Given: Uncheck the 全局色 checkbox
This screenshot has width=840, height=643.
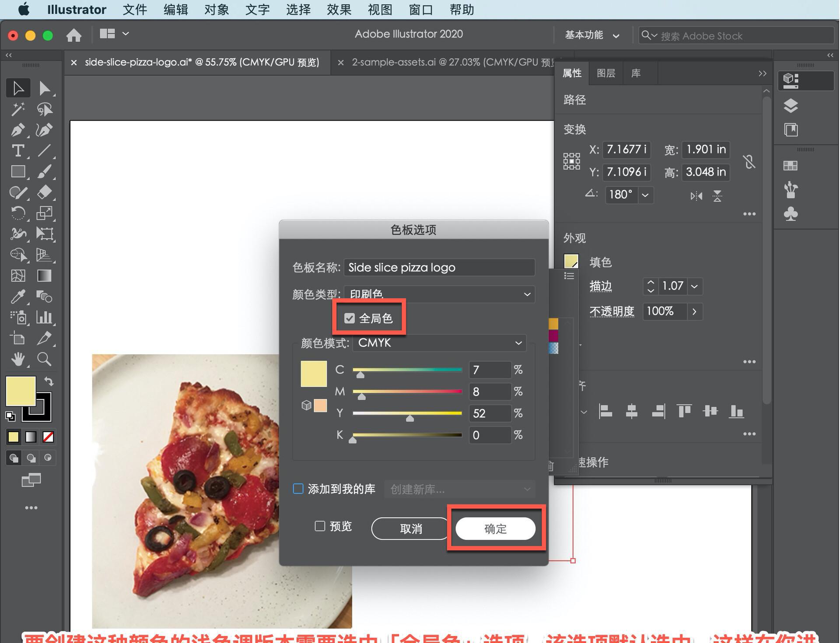Looking at the screenshot, I should tap(349, 318).
